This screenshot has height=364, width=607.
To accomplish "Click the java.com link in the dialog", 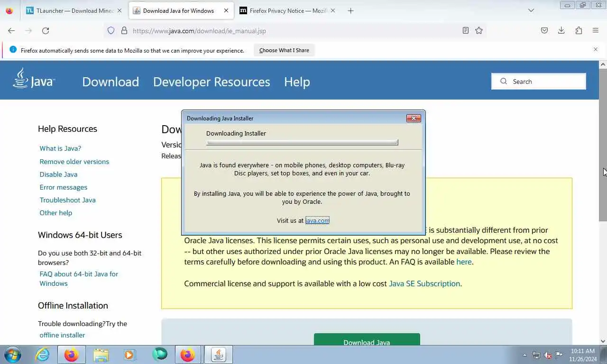I will coord(317,220).
